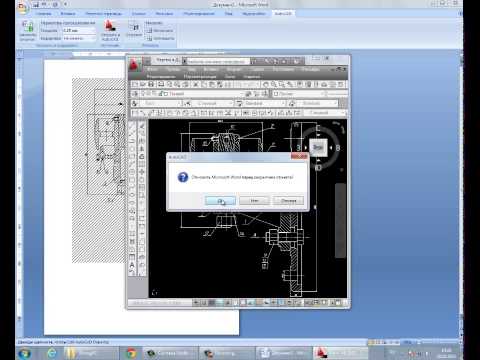The image size is (480, 360).
Task: Select the Erase tool in Modify toolbar
Action: click(x=142, y=126)
